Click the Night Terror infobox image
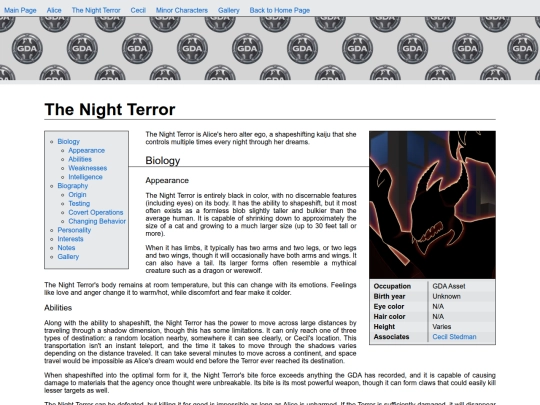The width and height of the screenshot is (540, 405). tap(432, 205)
